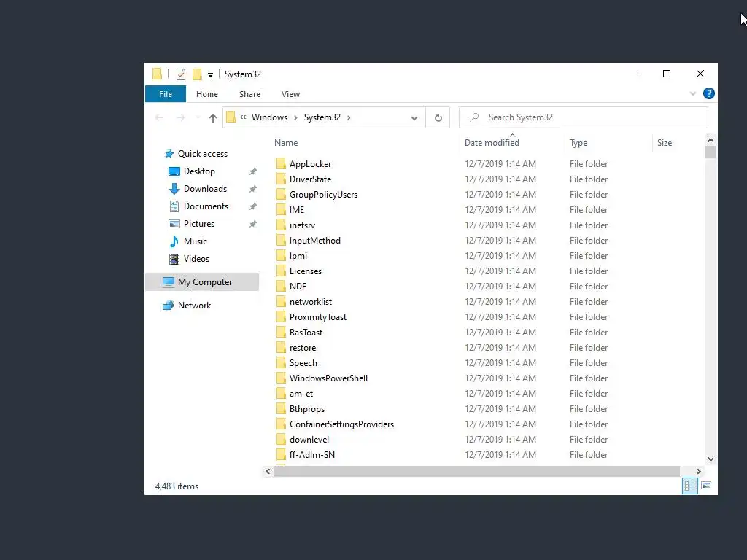
Task: Click the Properties icon in the title bar
Action: 181,74
